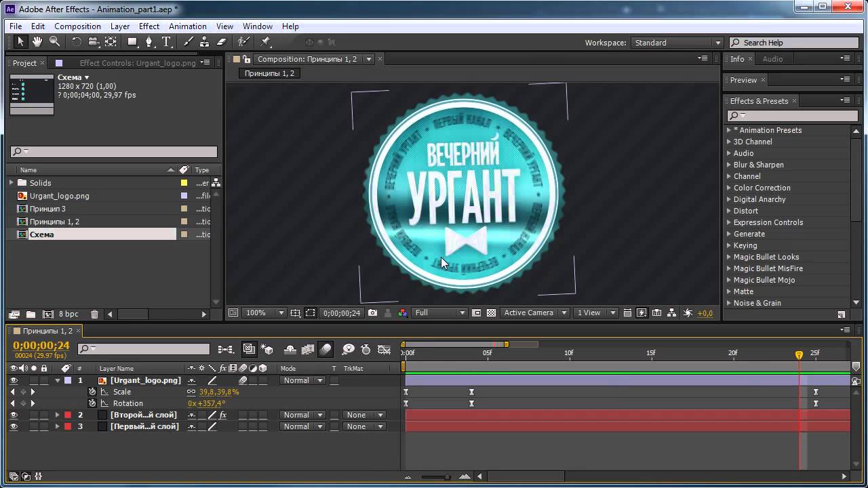Expand the Solids folder
Image resolution: width=868 pixels, height=488 pixels.
coord(12,183)
